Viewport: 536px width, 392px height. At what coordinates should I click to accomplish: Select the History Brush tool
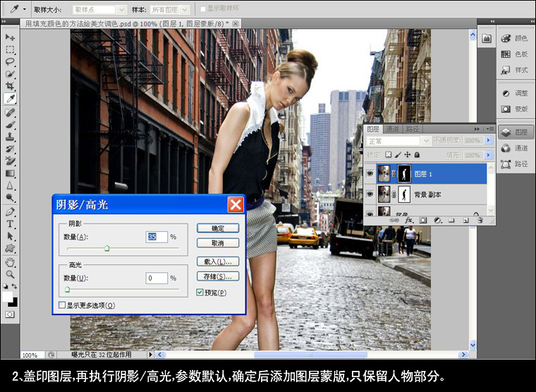10,149
